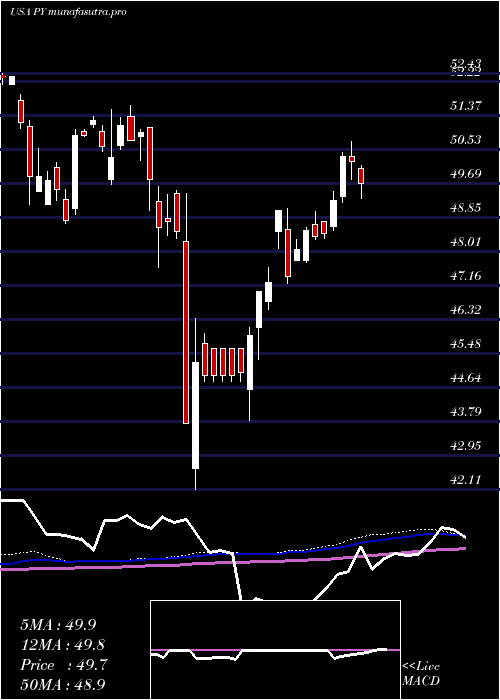The width and height of the screenshot is (500, 700).
Task: Click the tall red candlestick of the big drop
Action: 186,332
